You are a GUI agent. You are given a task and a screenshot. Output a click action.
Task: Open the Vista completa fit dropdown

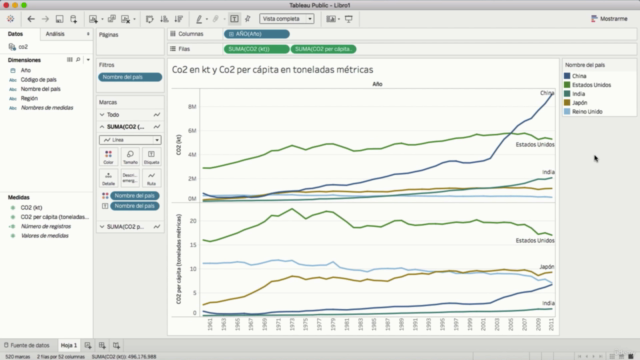pyautogui.click(x=287, y=19)
